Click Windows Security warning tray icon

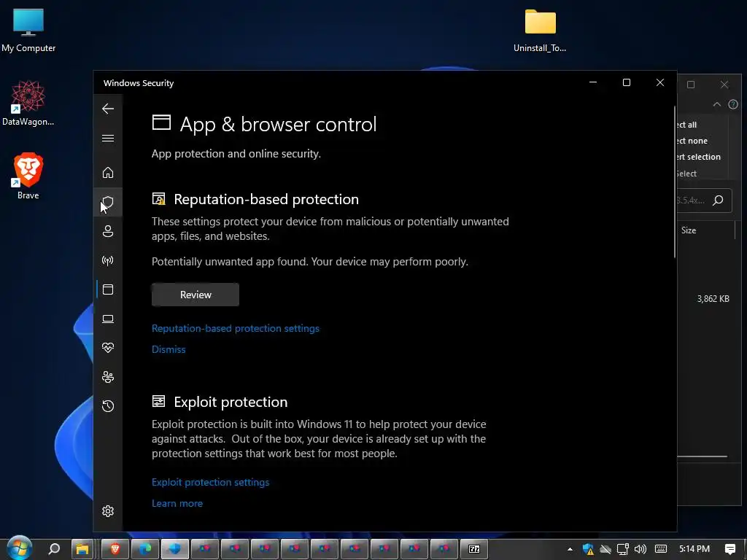click(588, 549)
